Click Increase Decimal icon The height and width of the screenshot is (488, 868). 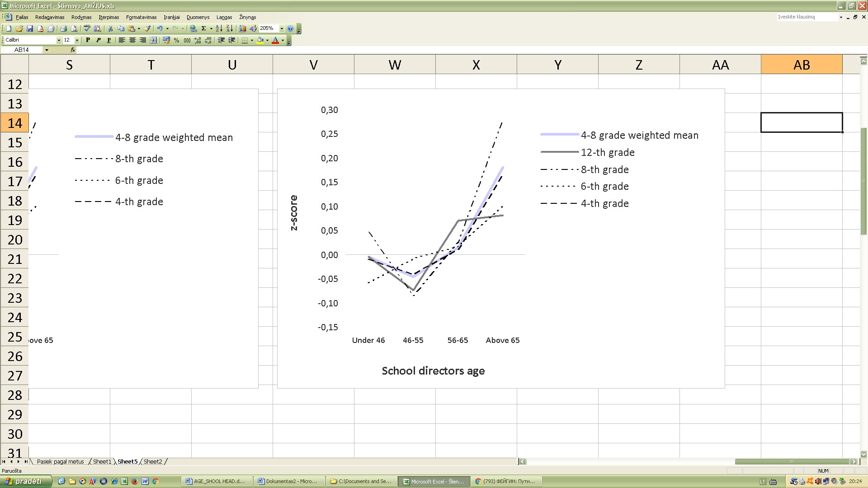point(198,40)
